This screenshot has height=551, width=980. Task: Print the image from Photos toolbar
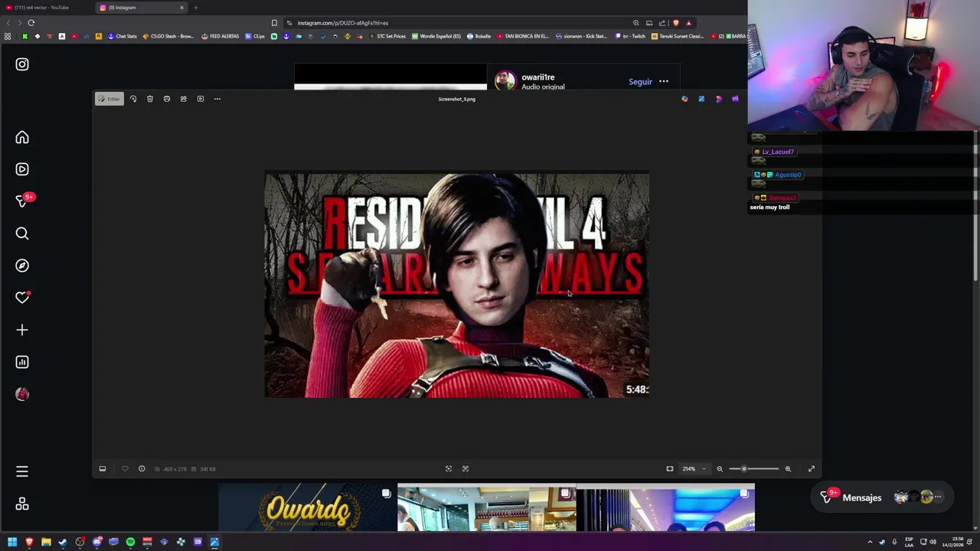[x=167, y=99]
